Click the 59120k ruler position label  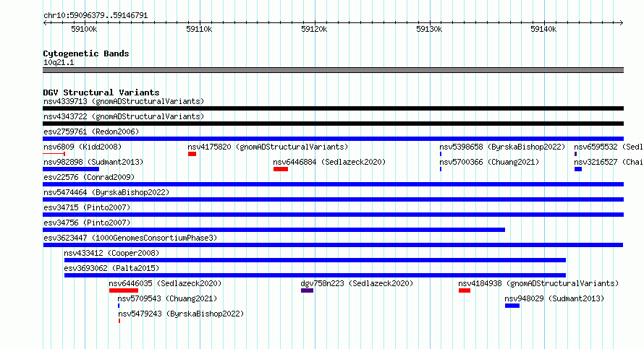pos(314,29)
